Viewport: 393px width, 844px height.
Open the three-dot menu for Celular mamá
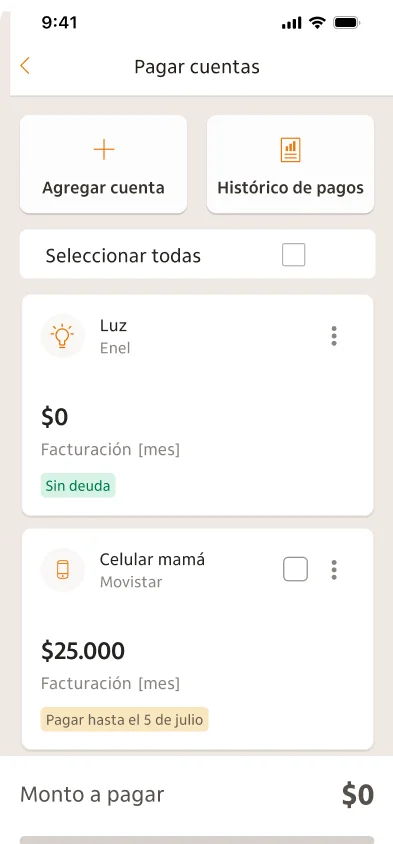click(x=334, y=569)
